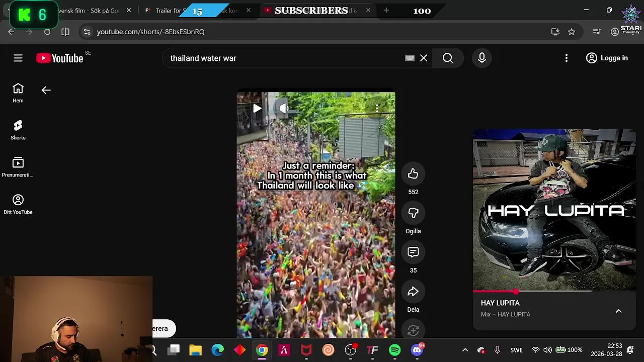
Task: Start voice search with microphone
Action: 482,58
